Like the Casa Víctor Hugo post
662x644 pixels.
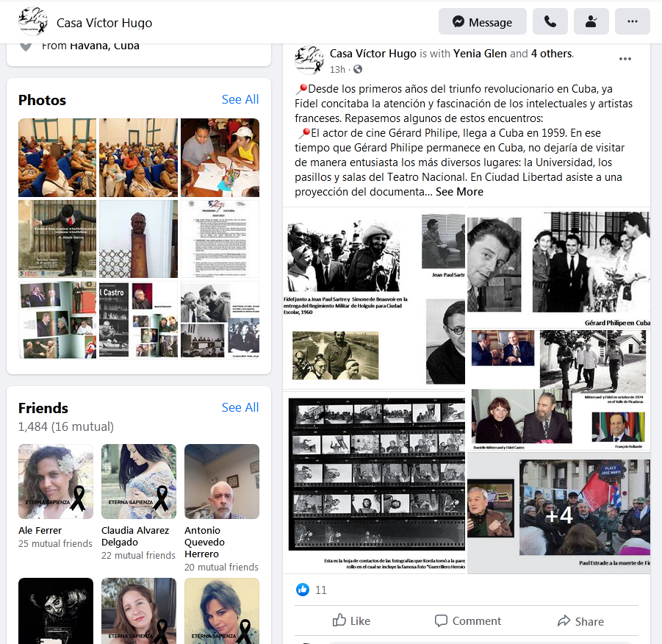(x=351, y=620)
